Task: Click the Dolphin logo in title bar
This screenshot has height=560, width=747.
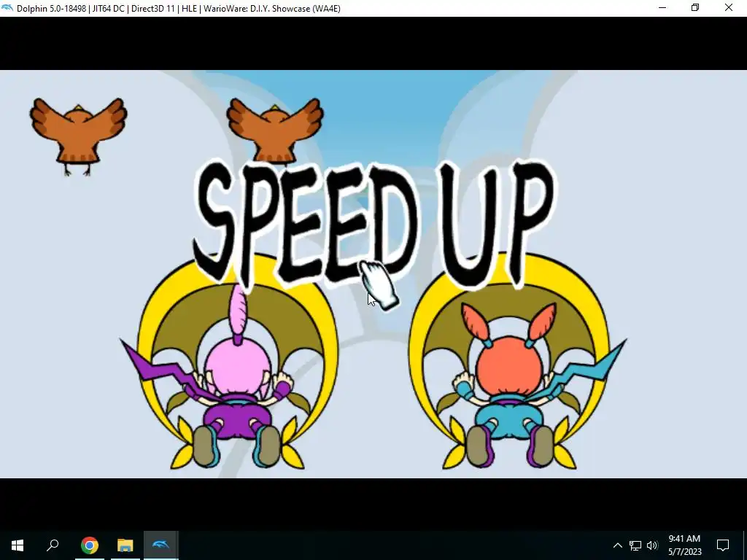Action: (7, 8)
